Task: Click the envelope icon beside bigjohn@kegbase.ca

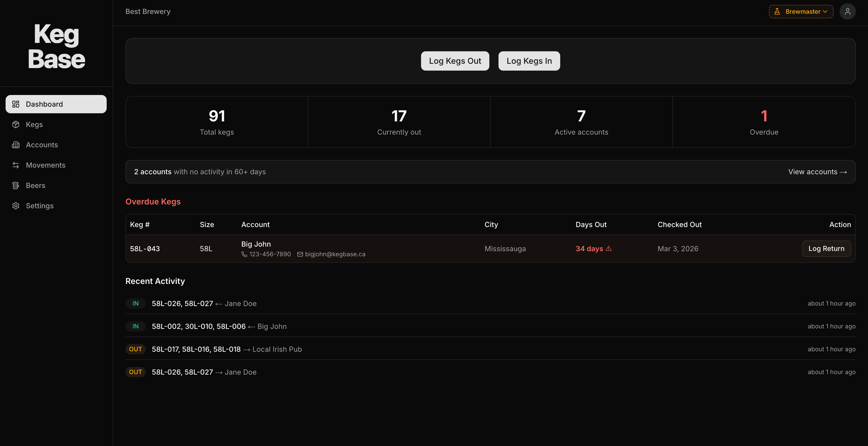Action: coord(300,254)
